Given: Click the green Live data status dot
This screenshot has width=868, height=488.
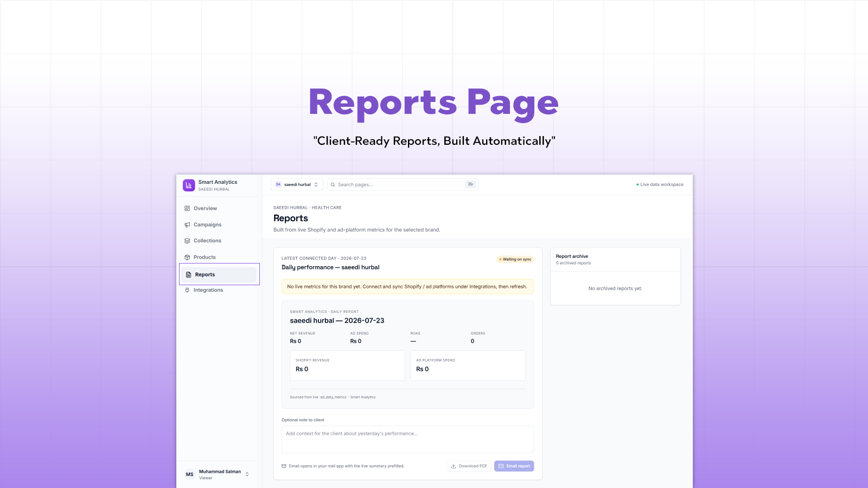Looking at the screenshot, I should pos(637,185).
